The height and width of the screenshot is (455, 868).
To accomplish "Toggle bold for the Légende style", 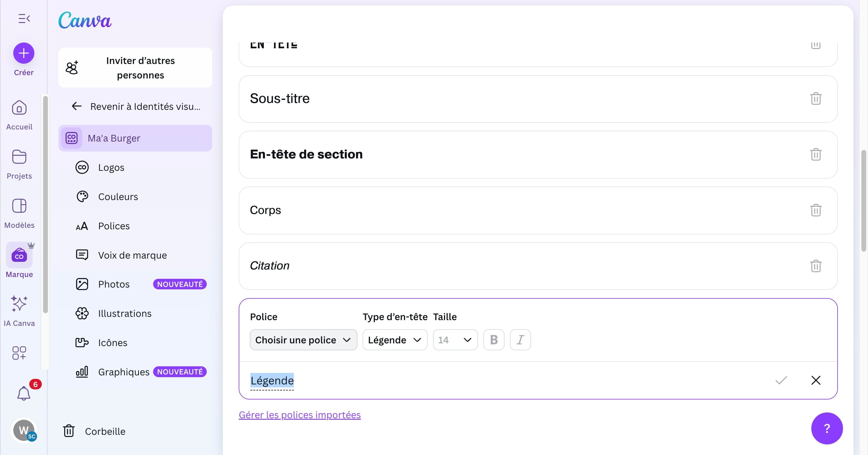I will tap(494, 340).
